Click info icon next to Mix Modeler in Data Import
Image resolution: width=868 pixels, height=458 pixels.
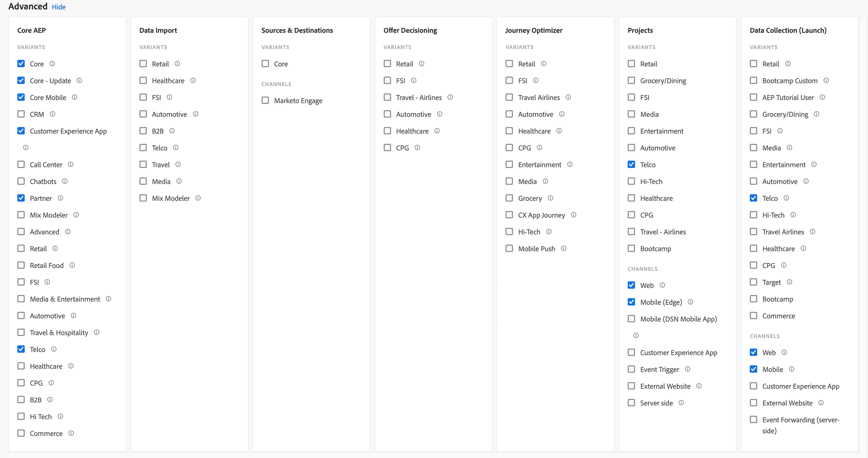point(198,198)
